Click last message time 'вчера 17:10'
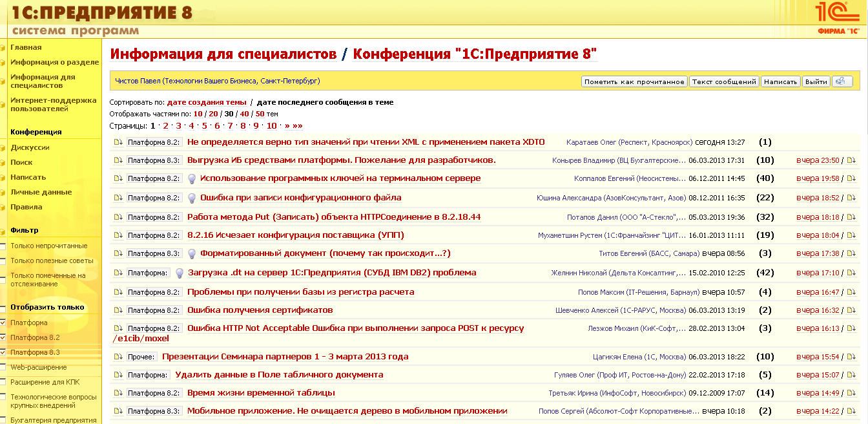 818,273
